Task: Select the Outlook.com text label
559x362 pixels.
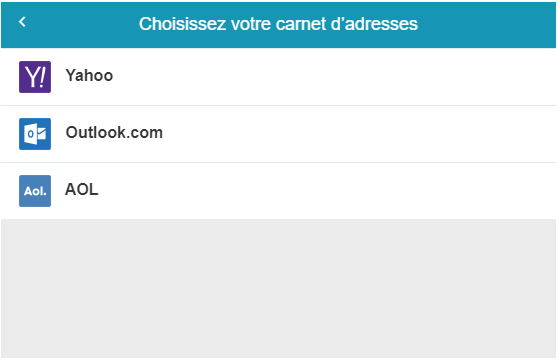Action: 114,133
